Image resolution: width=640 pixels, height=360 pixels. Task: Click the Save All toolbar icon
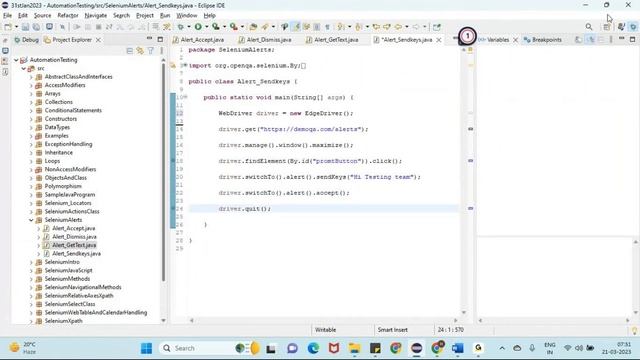point(36,27)
